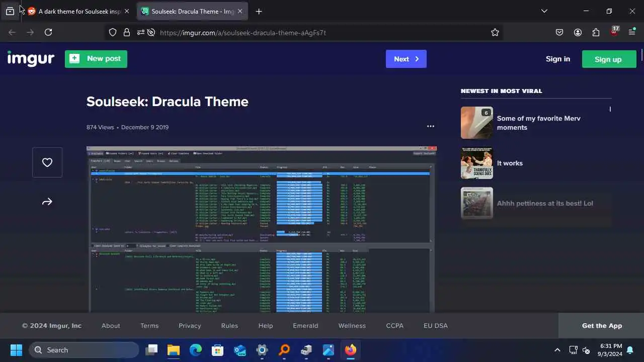Screen dimensions: 644x362
Task: Open Task View on the taskbar
Action: coord(151,350)
